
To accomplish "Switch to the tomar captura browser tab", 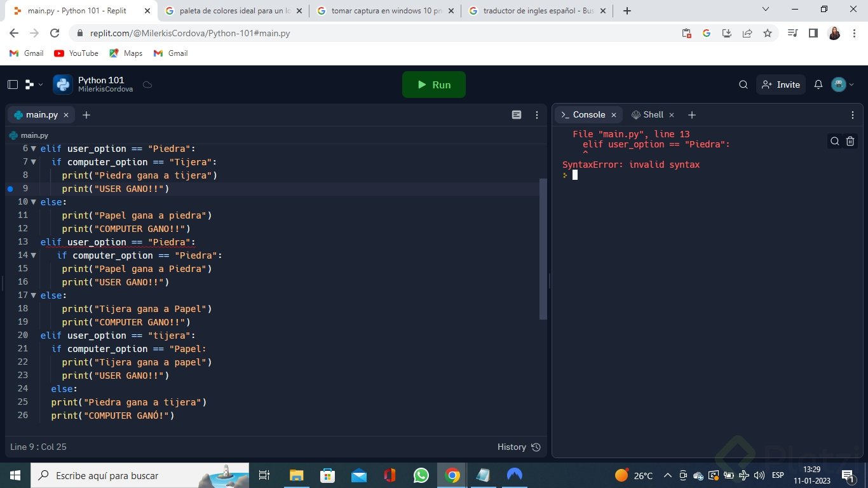I will tap(385, 11).
